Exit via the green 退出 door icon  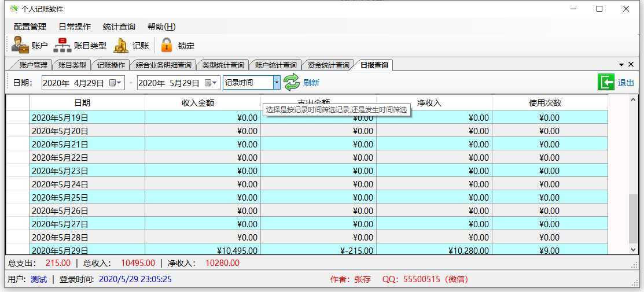point(606,82)
